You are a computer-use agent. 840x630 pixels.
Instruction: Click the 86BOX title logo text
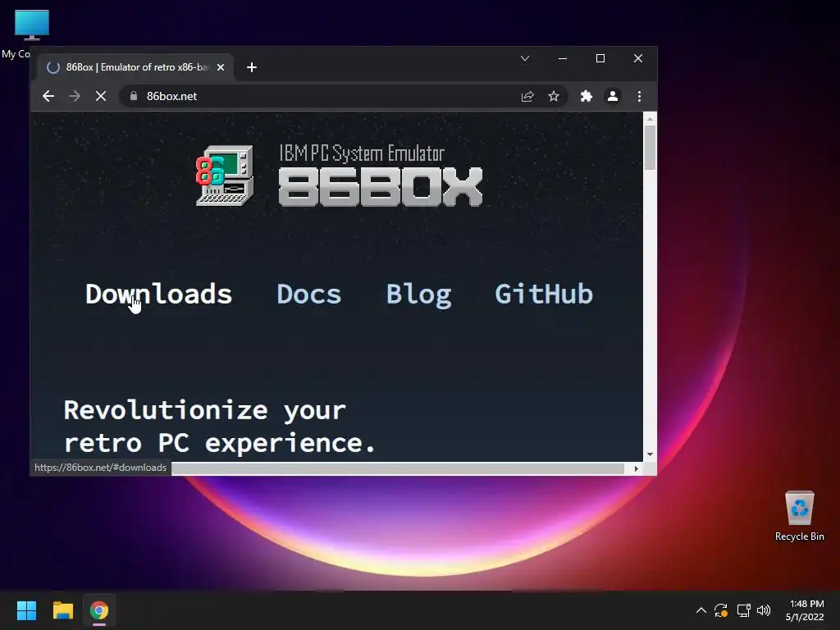coord(381,186)
